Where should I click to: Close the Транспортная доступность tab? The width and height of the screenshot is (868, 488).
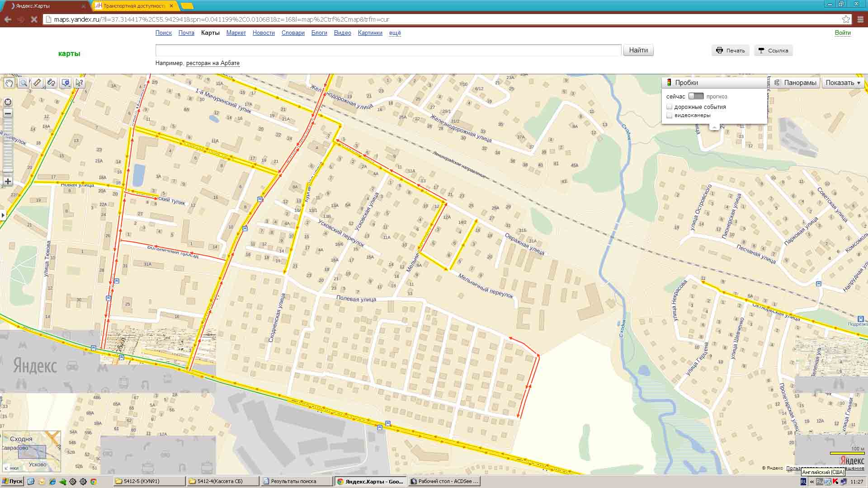(x=171, y=6)
